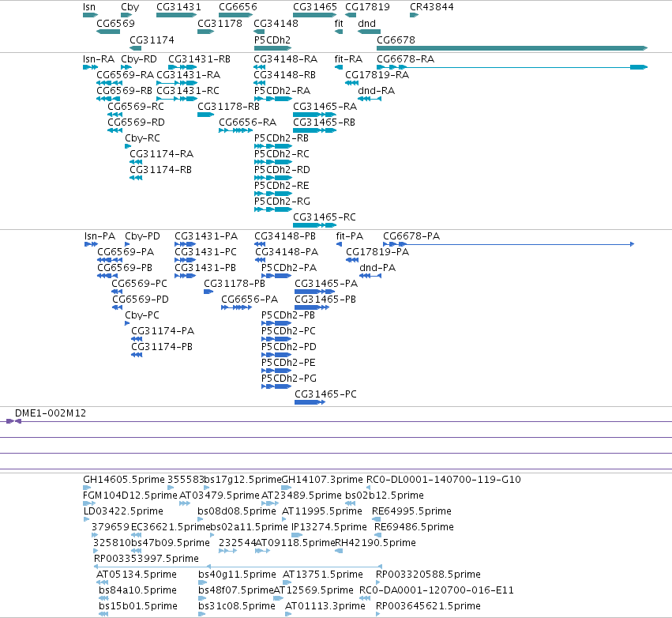This screenshot has height=618, width=672.
Task: Select the CG6678-PA protein feature
Action: (509, 244)
